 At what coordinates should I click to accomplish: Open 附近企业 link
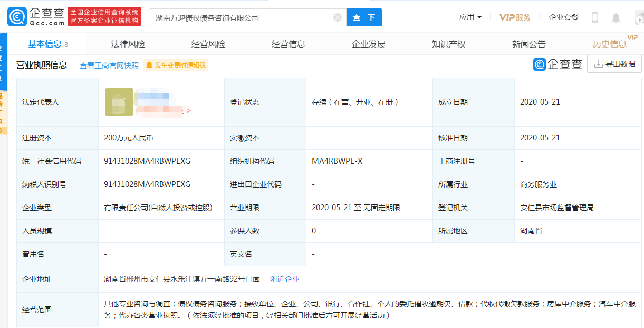(x=285, y=279)
